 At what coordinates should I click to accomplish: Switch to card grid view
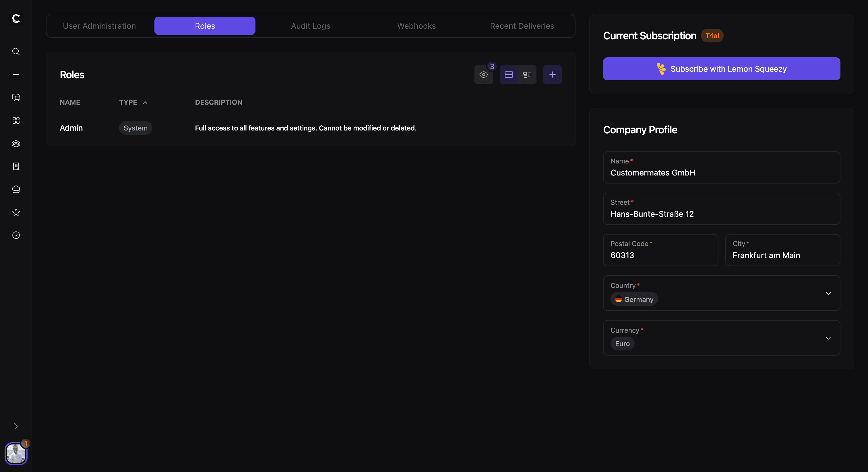[527, 75]
